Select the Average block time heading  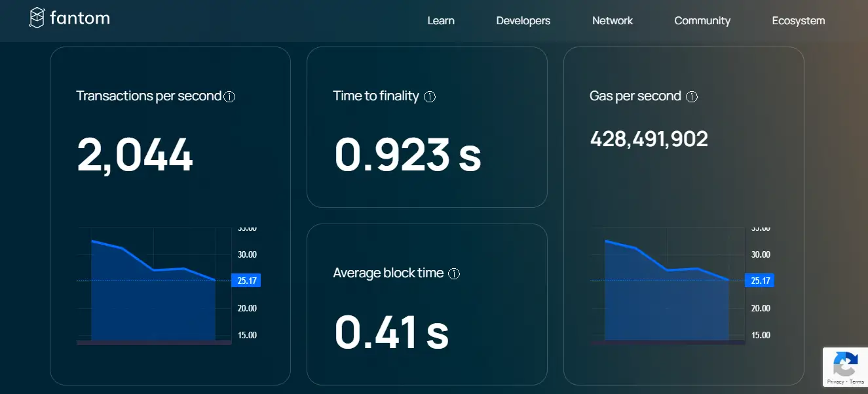click(x=388, y=273)
